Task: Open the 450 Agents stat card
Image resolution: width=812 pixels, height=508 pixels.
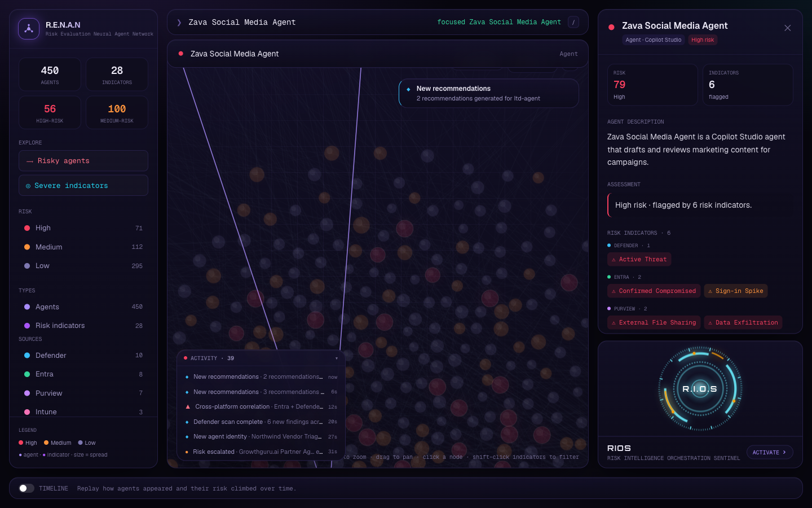Action: coord(50,75)
